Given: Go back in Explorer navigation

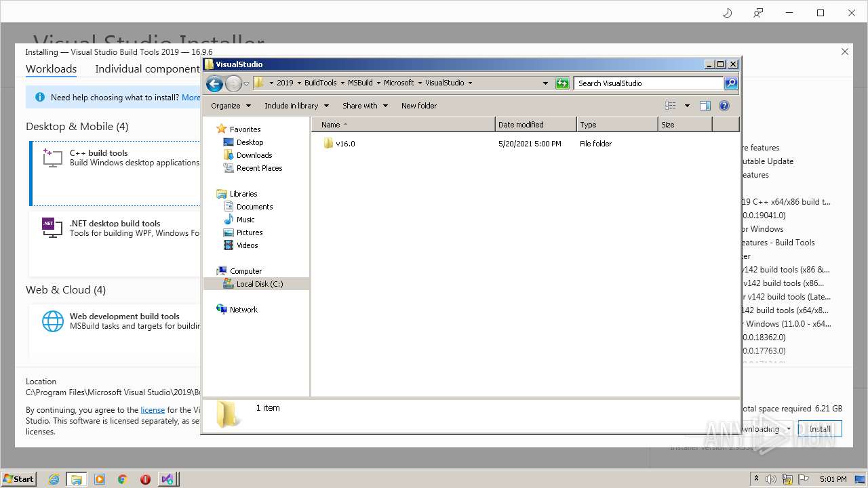Looking at the screenshot, I should point(214,83).
